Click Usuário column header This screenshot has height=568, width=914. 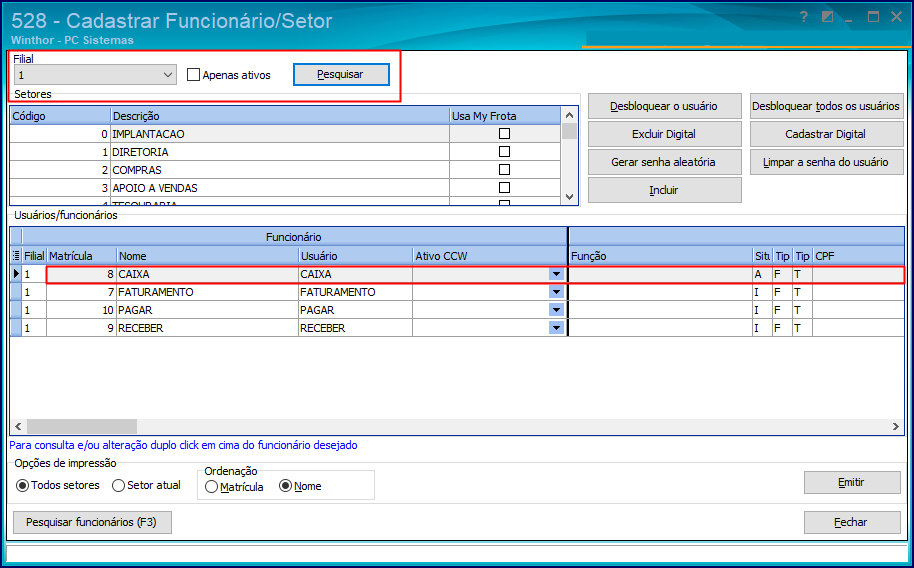coord(356,255)
